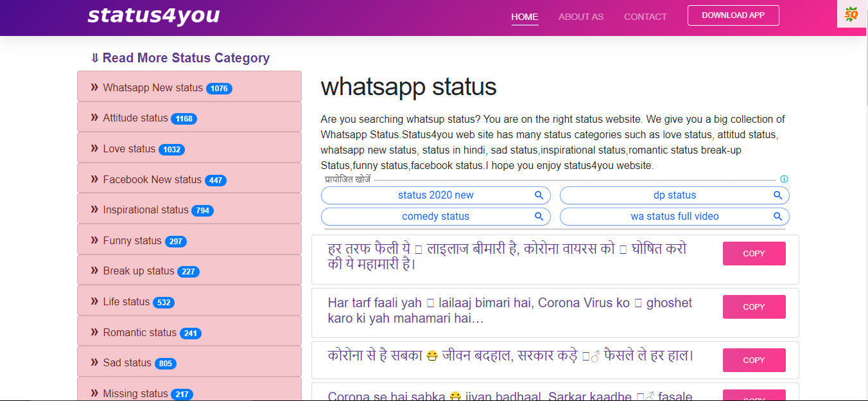Click the dp status search suggestion
Image resolution: width=868 pixels, height=401 pixels.
click(x=675, y=195)
